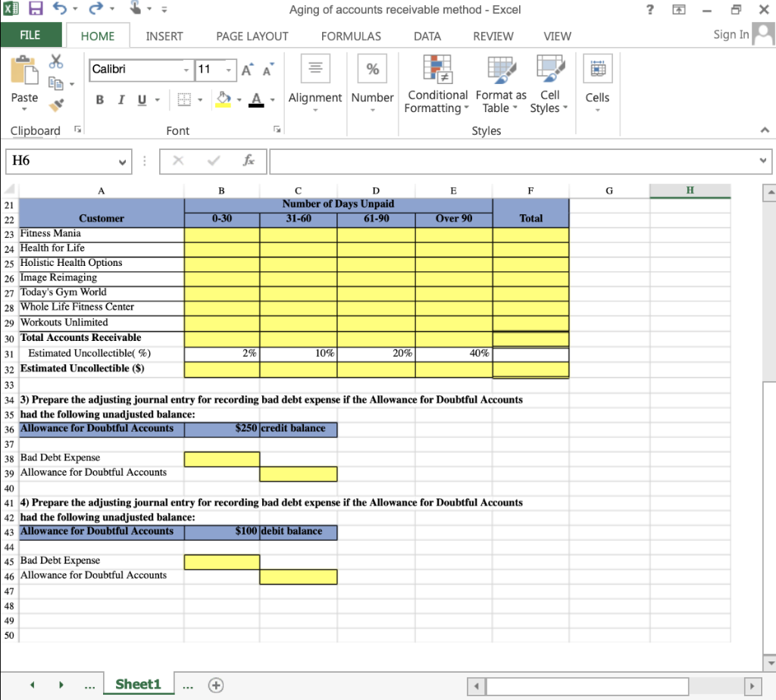Click Sign In link

731,35
